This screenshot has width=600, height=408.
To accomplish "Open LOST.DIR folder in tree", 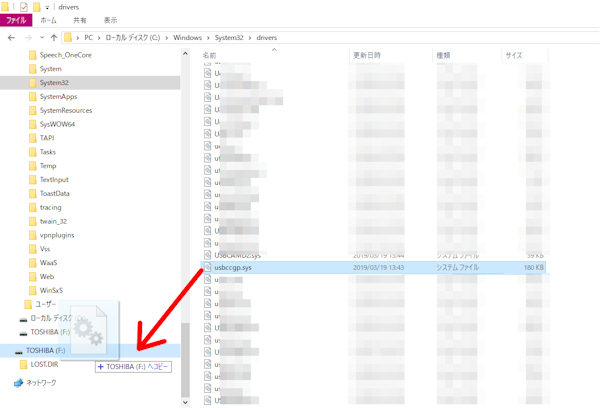I will coord(44,364).
